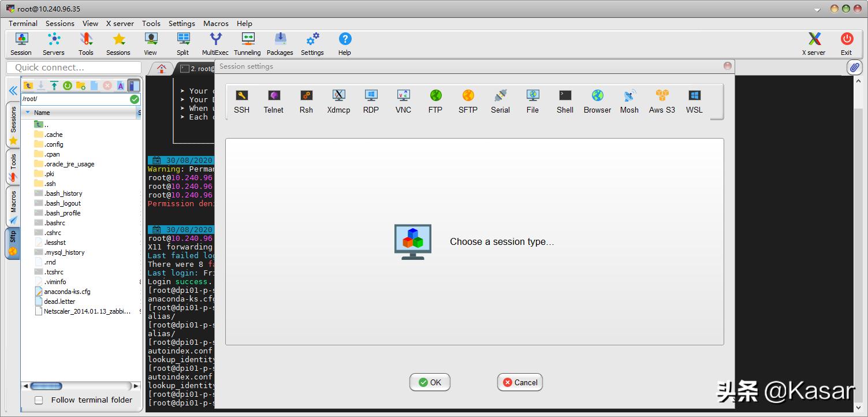Refresh the SFTP folder listing
The width and height of the screenshot is (868, 417).
click(x=68, y=85)
